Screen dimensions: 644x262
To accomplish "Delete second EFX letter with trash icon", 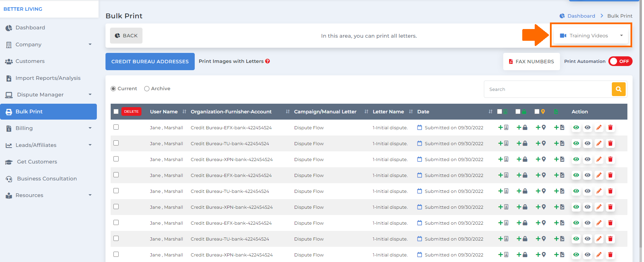I will tap(610, 175).
